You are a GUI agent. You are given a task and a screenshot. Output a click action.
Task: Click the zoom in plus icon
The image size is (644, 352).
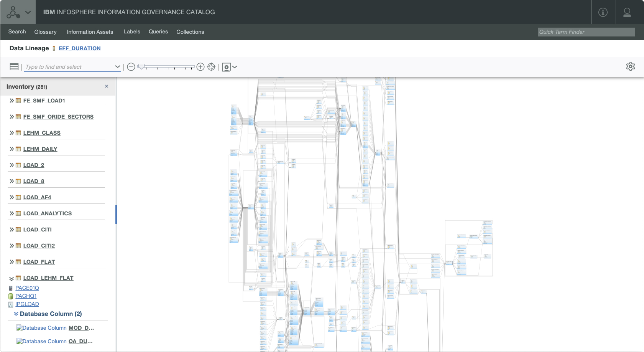[200, 67]
